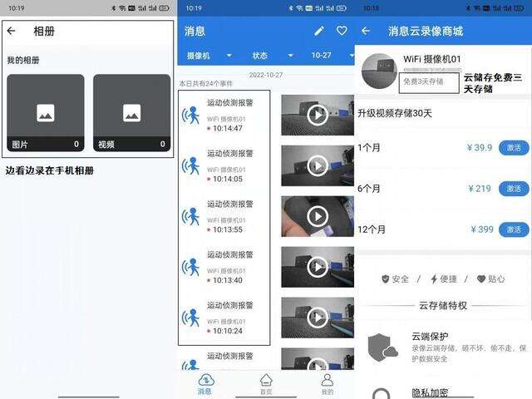Switch to the 我的 profile bottom tab

(x=327, y=384)
